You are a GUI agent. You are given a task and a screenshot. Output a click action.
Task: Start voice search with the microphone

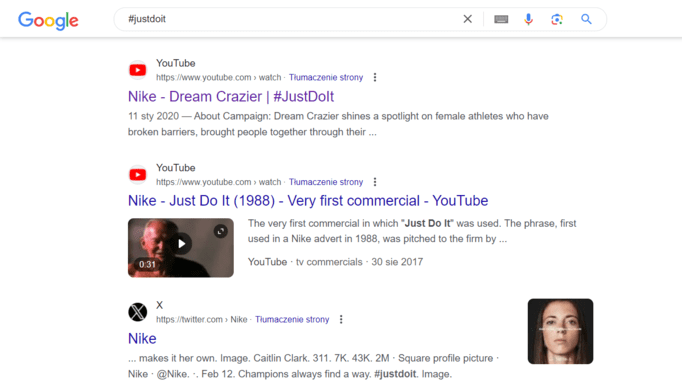coord(528,19)
